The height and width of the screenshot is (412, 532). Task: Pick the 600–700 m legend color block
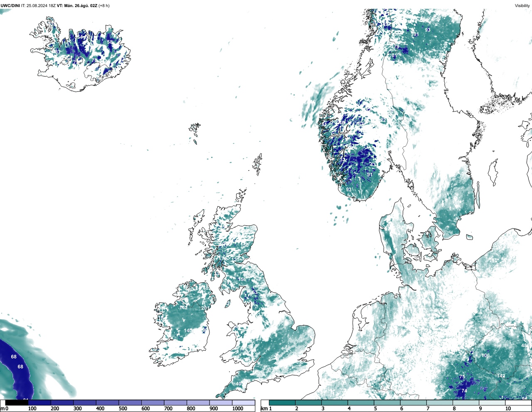[x=153, y=402]
